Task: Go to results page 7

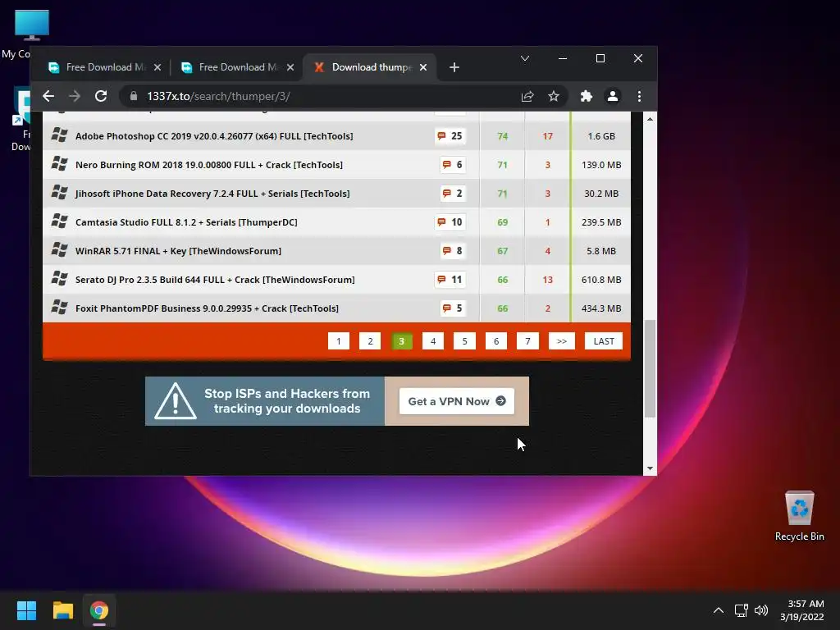Action: [527, 341]
